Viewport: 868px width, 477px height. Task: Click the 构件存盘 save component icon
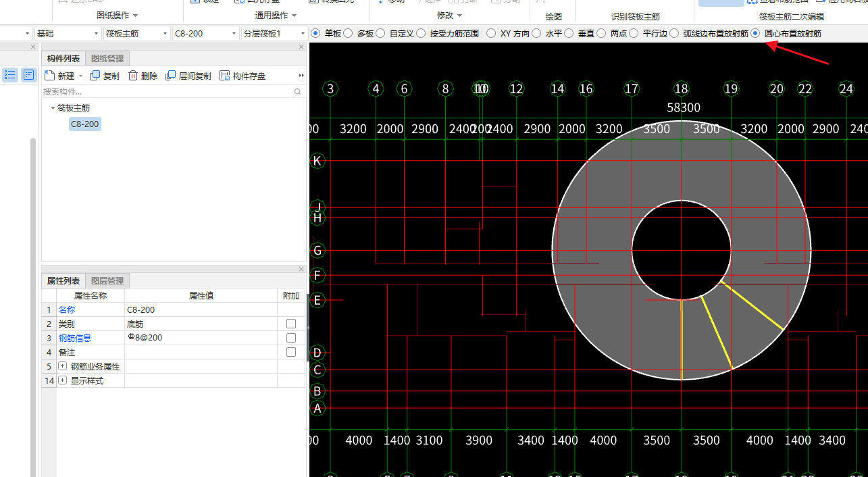coord(225,76)
